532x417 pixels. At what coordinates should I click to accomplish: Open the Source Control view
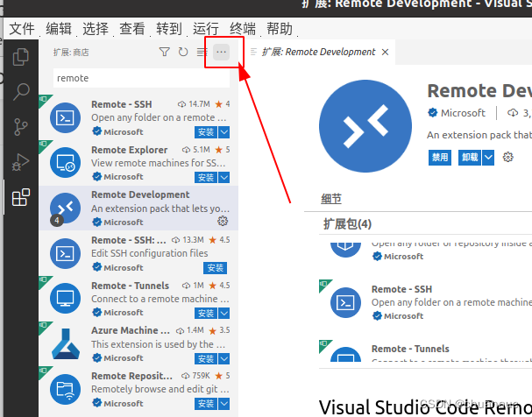[x=21, y=126]
